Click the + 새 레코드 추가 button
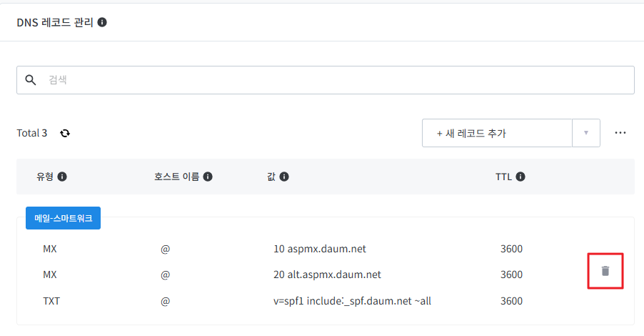644x336 pixels. click(x=497, y=133)
